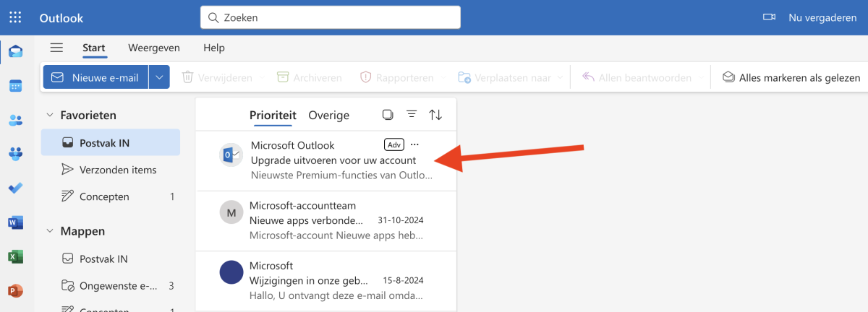
Task: Toggle the hamburger navigation pane button
Action: coord(56,48)
